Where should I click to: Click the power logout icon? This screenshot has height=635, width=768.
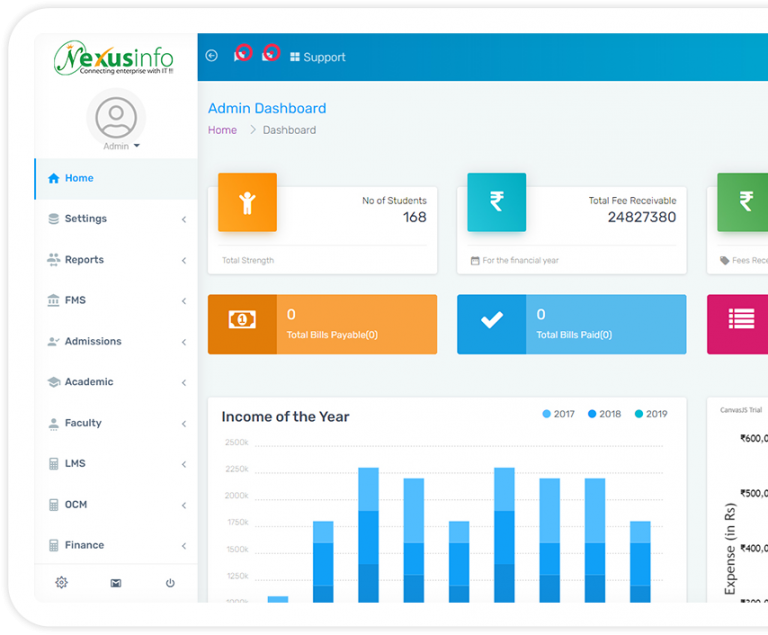170,583
